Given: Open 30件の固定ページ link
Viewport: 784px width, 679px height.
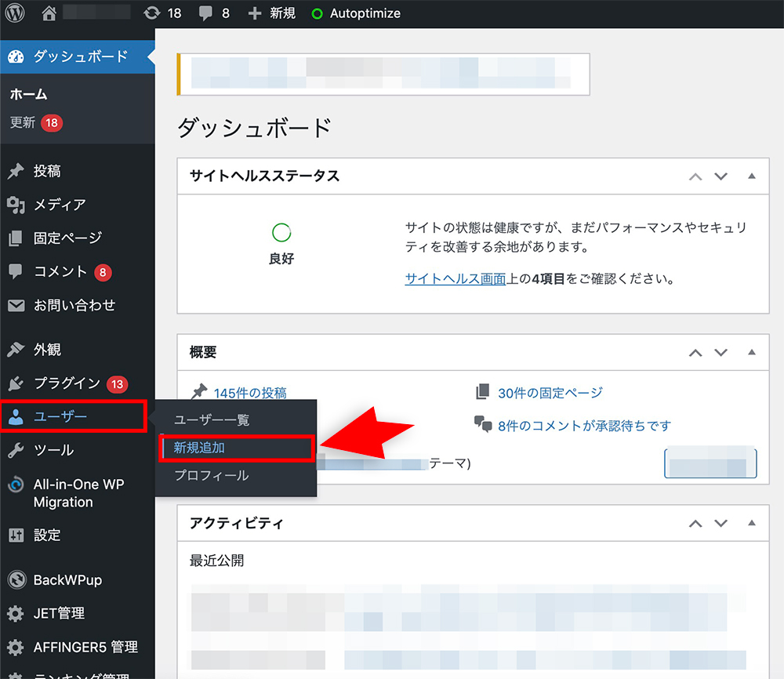Looking at the screenshot, I should coord(550,393).
